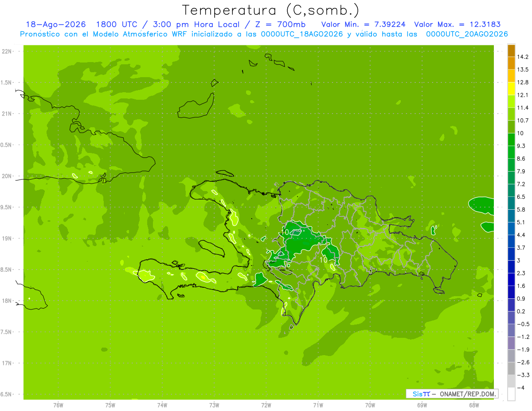532x411 pixels.
Task: Click the orange swatch between 13.5 and 14.2
Action: coord(511,63)
